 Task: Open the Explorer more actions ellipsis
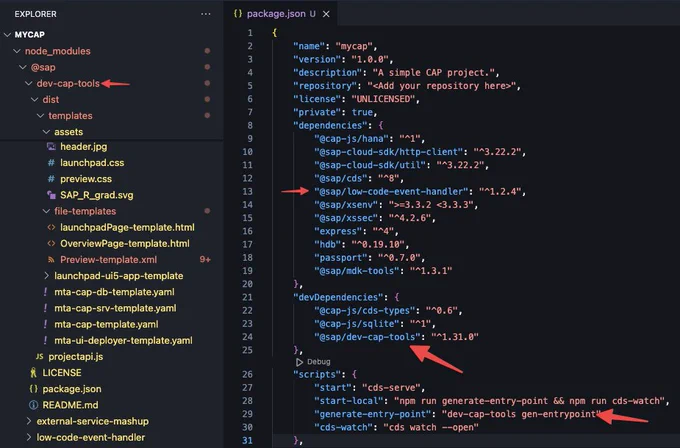[x=206, y=14]
